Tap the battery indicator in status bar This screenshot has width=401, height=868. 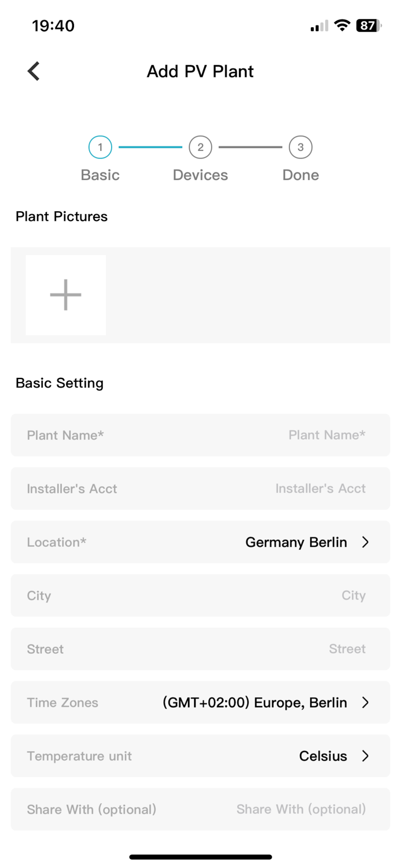click(368, 25)
